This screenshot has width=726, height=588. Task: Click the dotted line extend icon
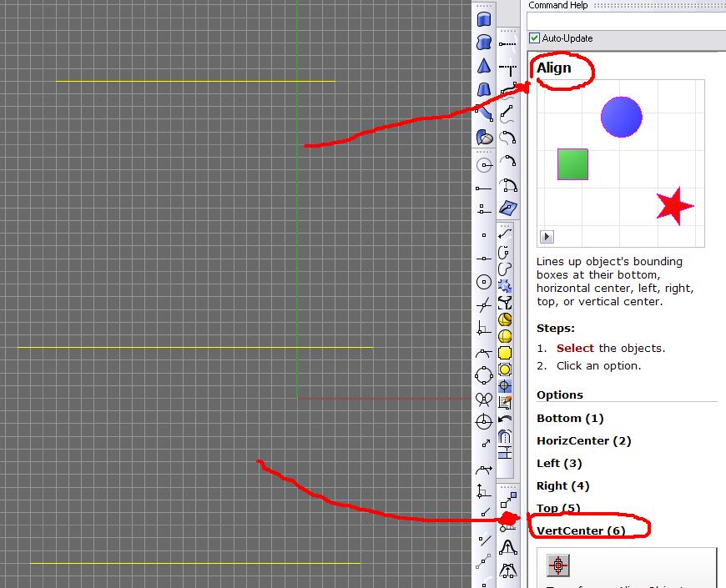tap(507, 44)
